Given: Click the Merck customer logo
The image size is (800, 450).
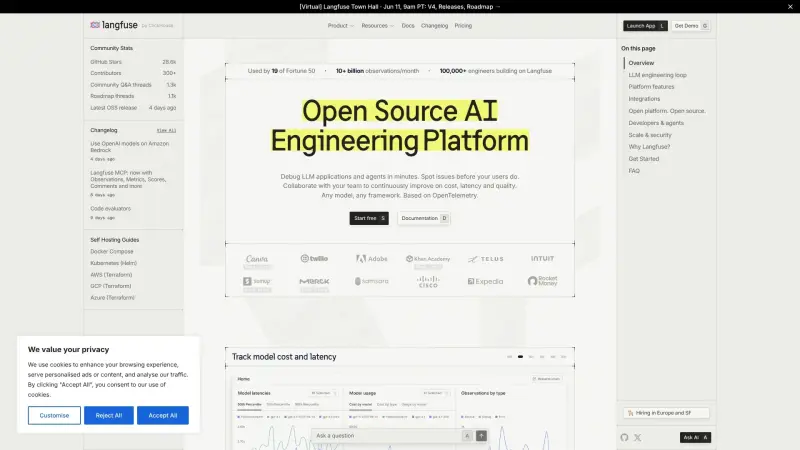Looking at the screenshot, I should click(314, 281).
